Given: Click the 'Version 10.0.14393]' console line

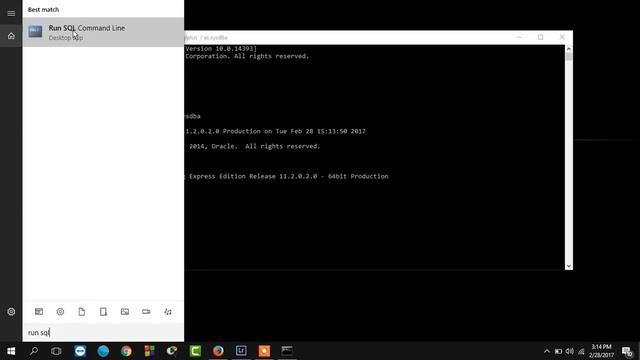Looking at the screenshot, I should [221, 49].
